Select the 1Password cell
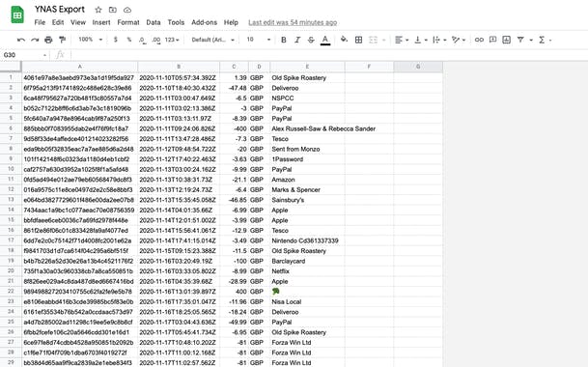 [x=307, y=159]
